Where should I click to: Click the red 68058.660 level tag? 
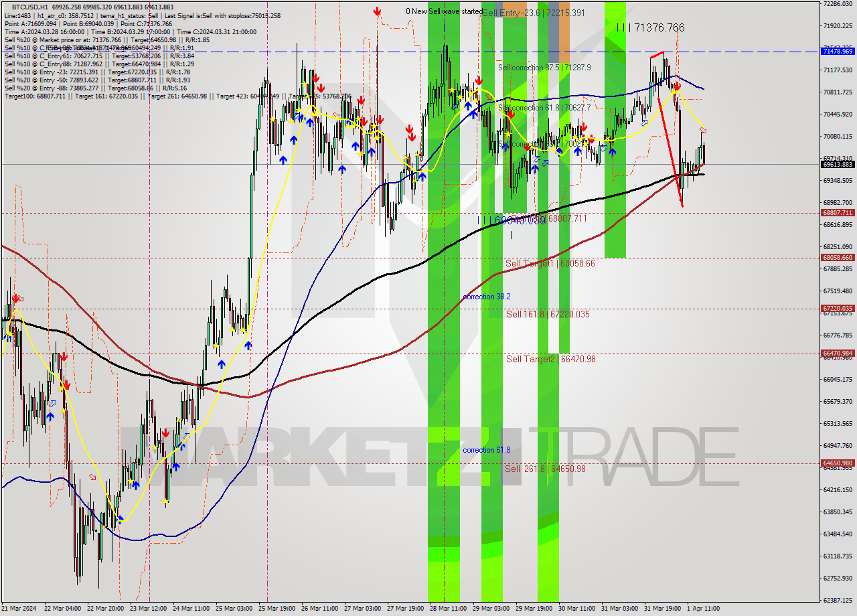click(x=838, y=257)
